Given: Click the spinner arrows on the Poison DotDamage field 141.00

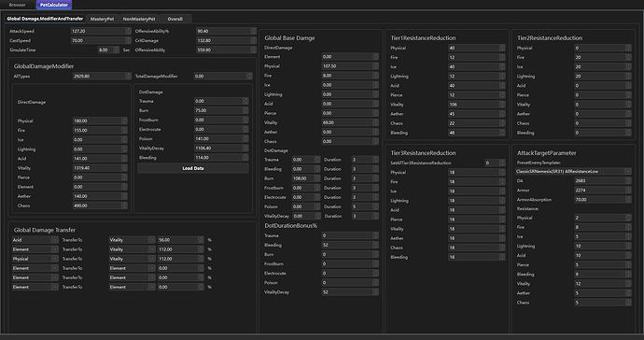Looking at the screenshot, I should (x=245, y=139).
